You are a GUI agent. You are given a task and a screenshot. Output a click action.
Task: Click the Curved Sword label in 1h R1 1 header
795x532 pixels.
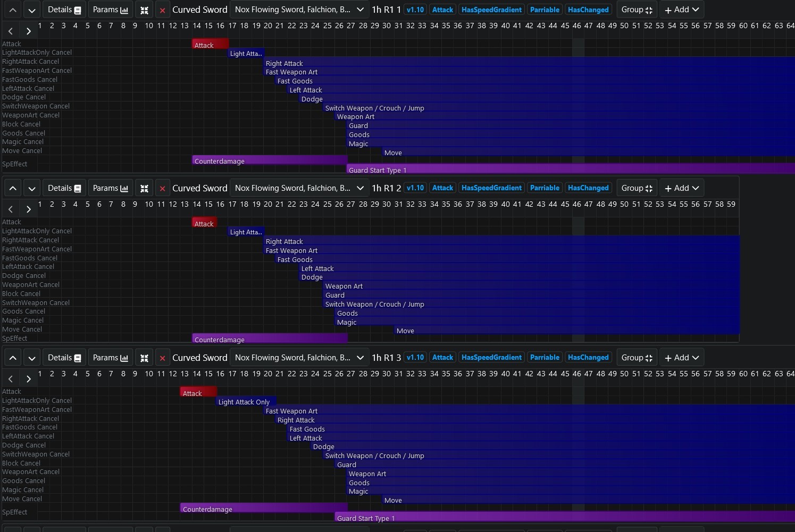pyautogui.click(x=200, y=10)
